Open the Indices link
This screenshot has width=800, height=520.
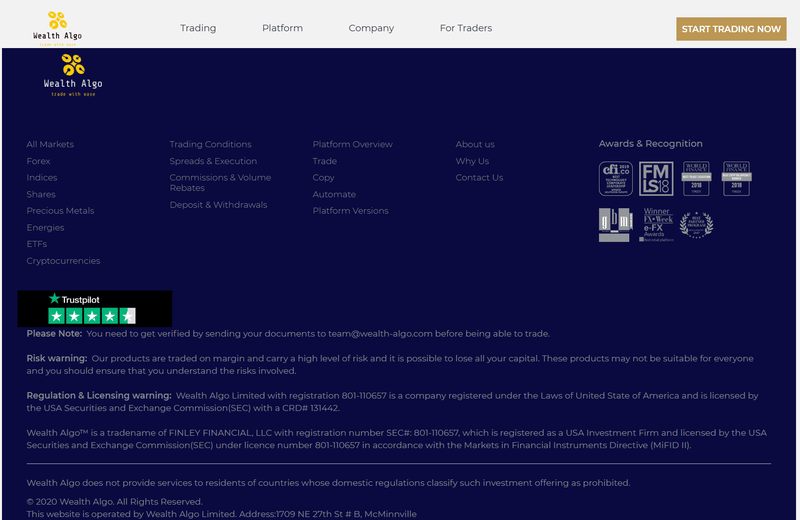[42, 178]
